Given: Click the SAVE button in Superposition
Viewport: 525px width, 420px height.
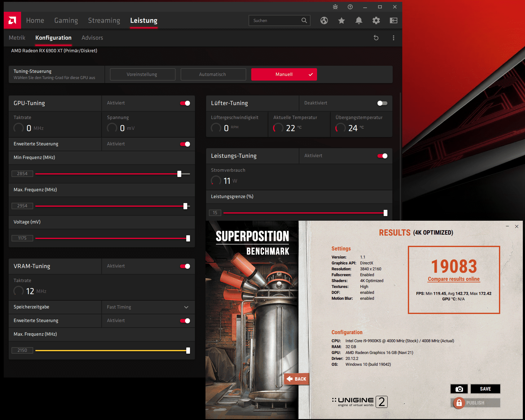Looking at the screenshot, I should click(485, 389).
